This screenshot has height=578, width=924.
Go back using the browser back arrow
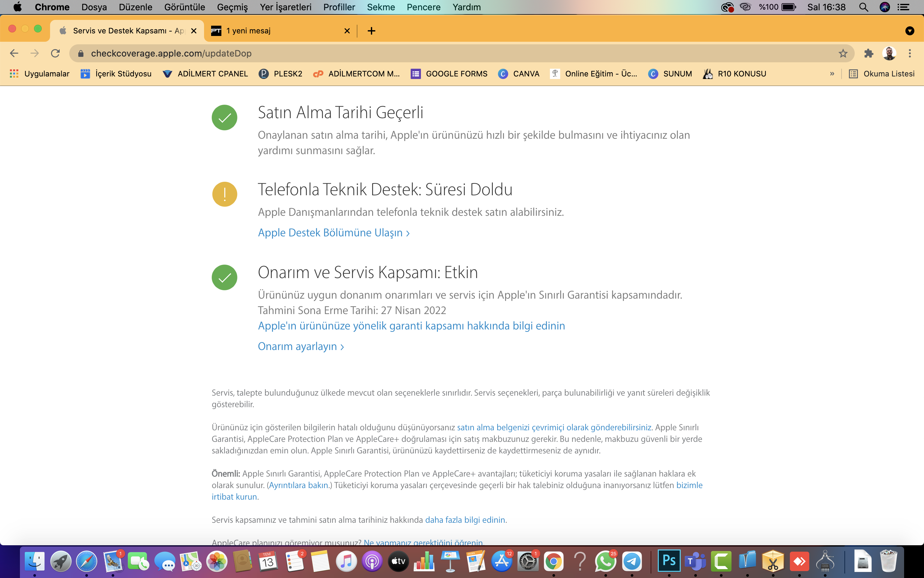(x=14, y=53)
